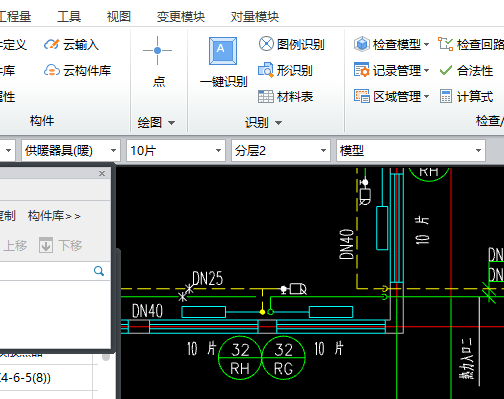
Task: Open the 材料表 material table tool
Action: click(285, 97)
